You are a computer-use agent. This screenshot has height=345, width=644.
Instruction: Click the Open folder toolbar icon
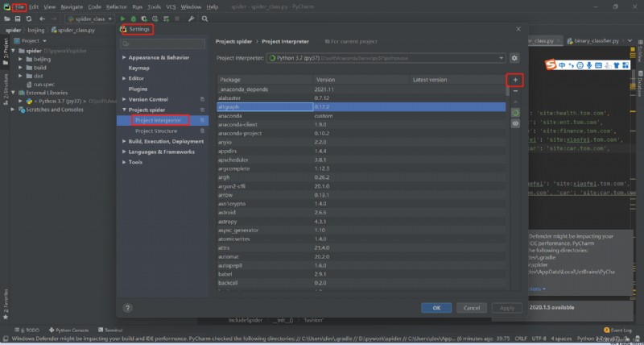[x=7, y=19]
